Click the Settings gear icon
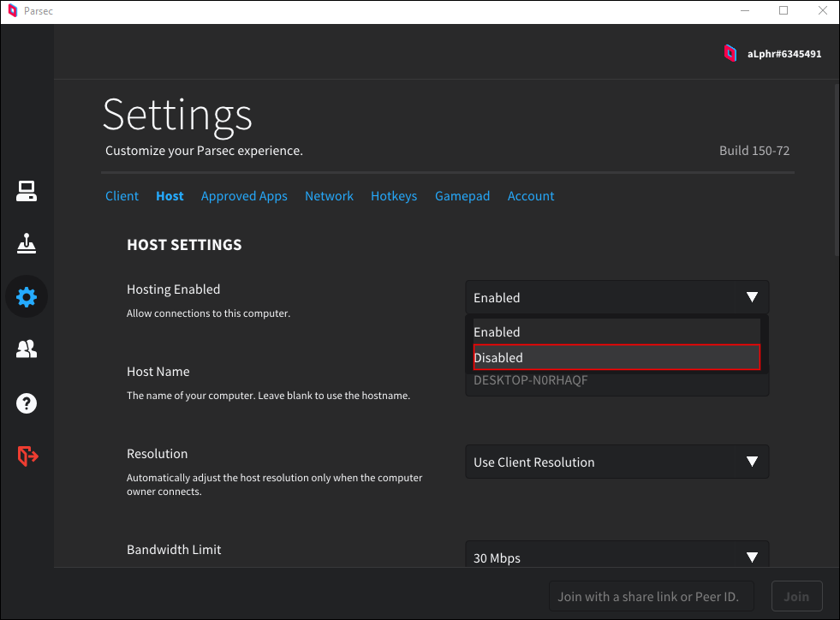The height and width of the screenshot is (620, 840). coord(27,297)
